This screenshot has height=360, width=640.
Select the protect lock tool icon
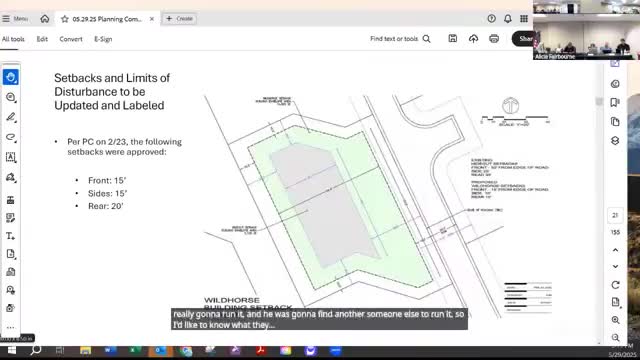[x=11, y=308]
